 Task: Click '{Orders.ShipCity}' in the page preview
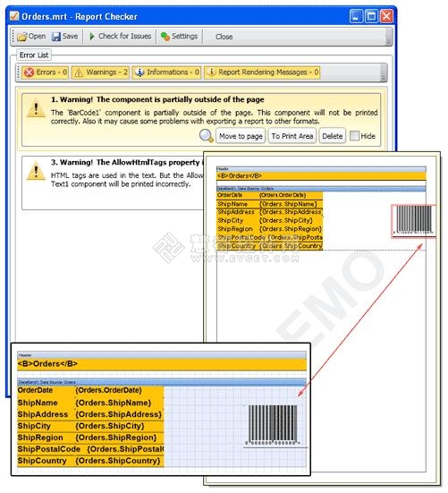(286, 220)
